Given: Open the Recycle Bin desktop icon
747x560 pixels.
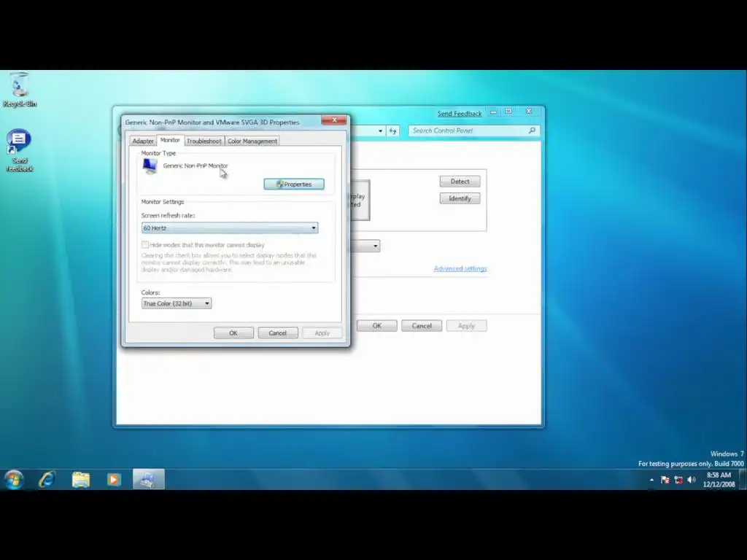Looking at the screenshot, I should [x=19, y=90].
